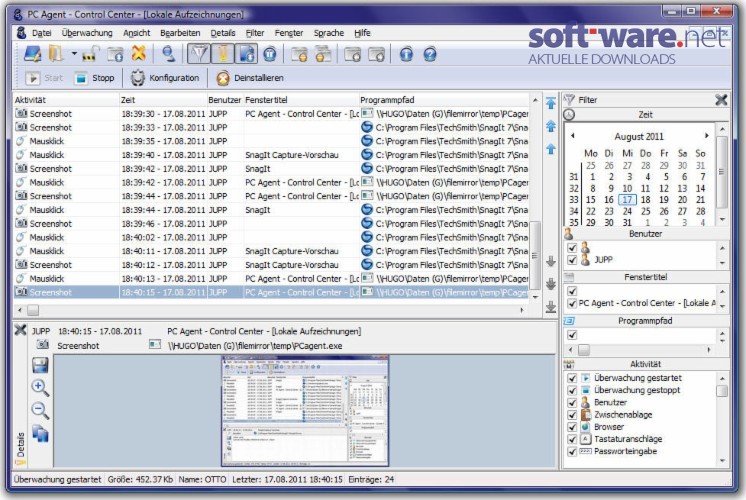
Task: Toggle the Überwachung gestartet checkbox
Action: point(572,378)
